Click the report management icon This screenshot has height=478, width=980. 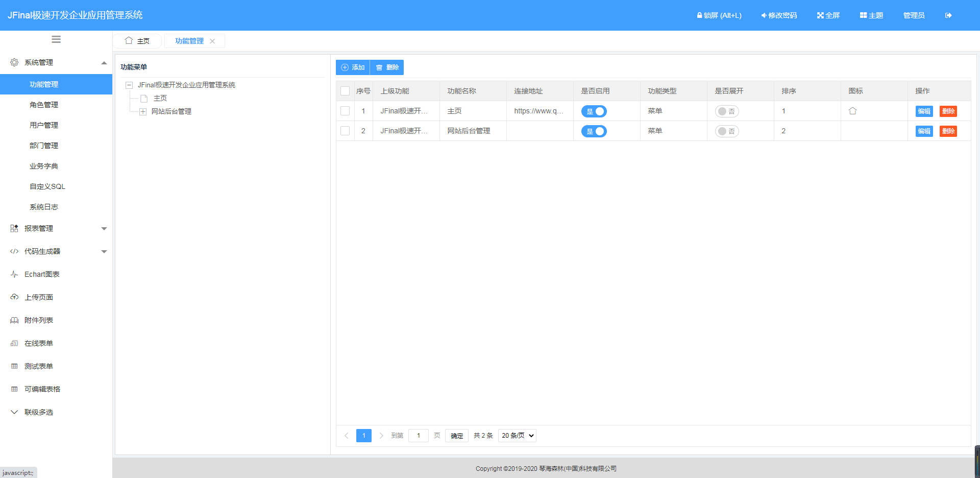point(14,228)
